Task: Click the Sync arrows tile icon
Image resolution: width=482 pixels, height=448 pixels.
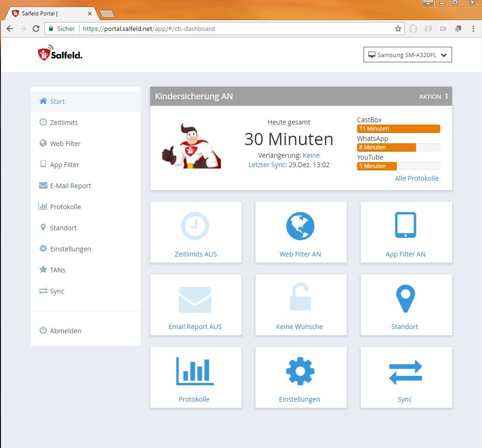Action: click(405, 372)
